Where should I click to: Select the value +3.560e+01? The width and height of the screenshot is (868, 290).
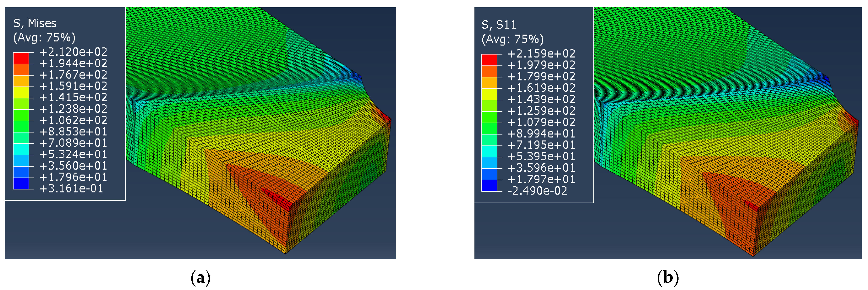coord(73,165)
